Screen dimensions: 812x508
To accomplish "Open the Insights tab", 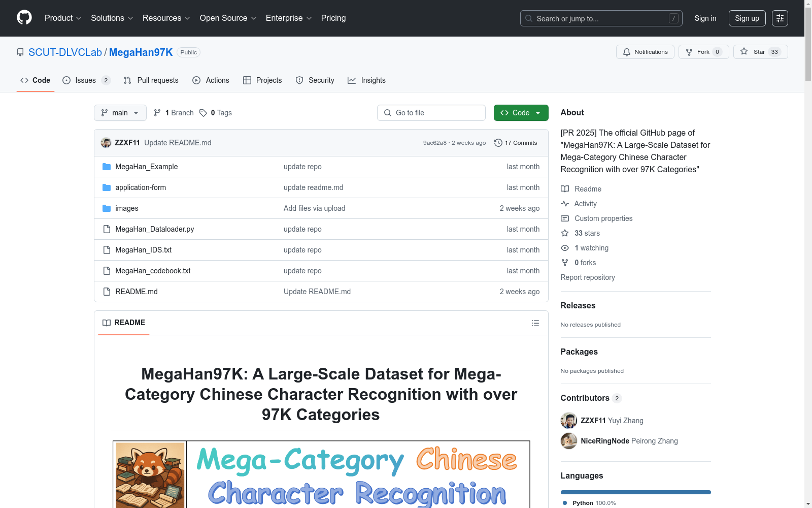I will click(x=367, y=80).
